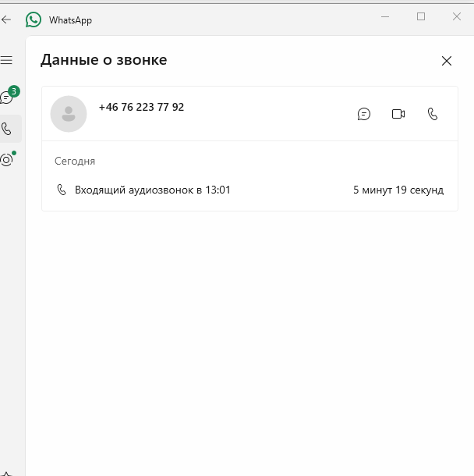This screenshot has width=474, height=476.
Task: Switch to the Calls section in sidebar
Action: 6,129
